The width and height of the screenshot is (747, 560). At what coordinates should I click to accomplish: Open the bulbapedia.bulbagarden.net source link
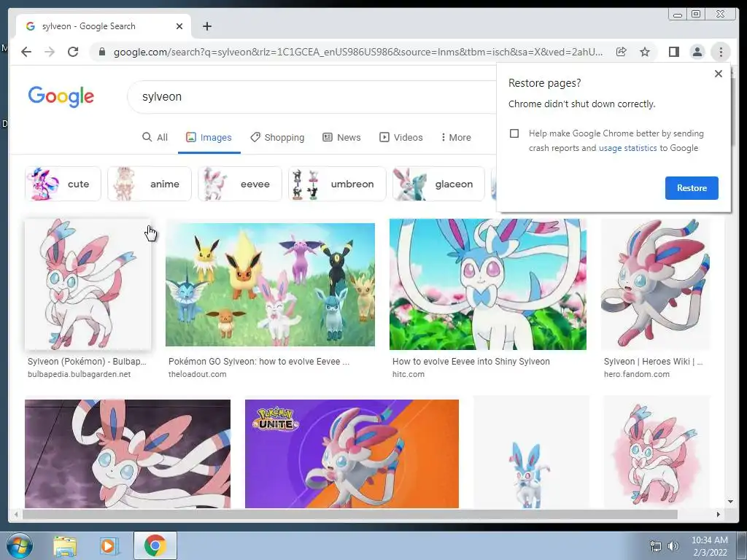tap(79, 374)
